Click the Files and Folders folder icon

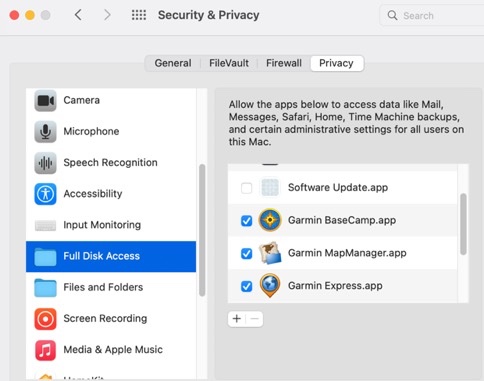tap(45, 287)
